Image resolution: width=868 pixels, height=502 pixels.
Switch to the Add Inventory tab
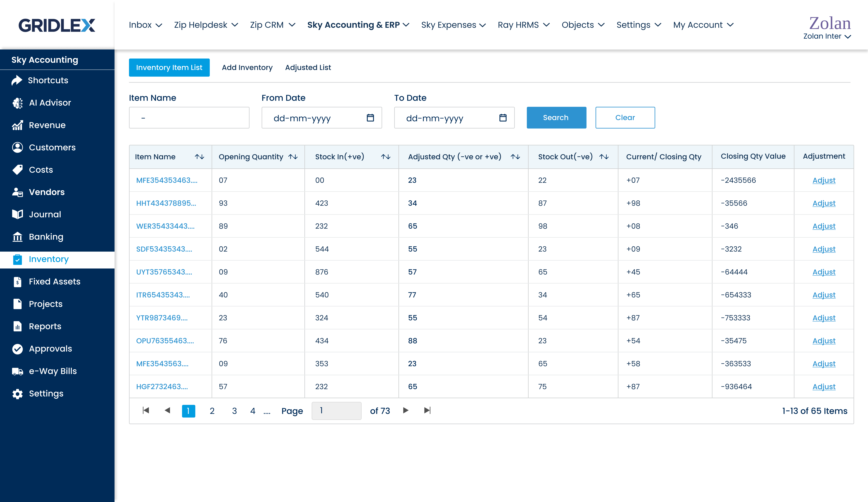click(x=247, y=68)
